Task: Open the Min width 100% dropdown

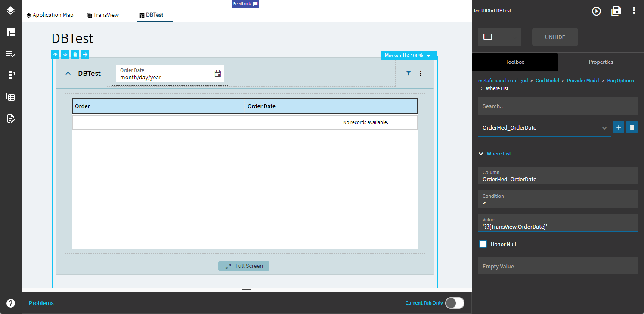Action: coord(409,56)
